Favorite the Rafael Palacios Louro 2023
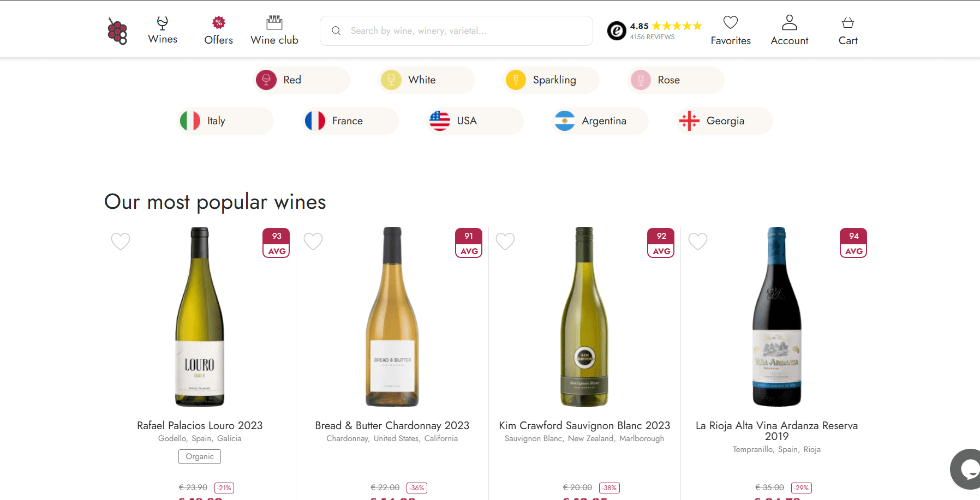 (121, 241)
